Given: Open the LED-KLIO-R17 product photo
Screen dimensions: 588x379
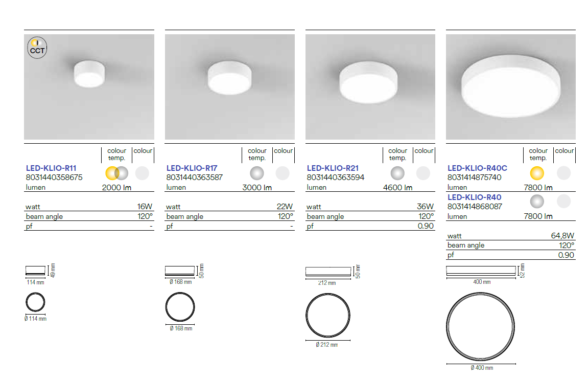Looking at the screenshot, I should click(x=230, y=87).
